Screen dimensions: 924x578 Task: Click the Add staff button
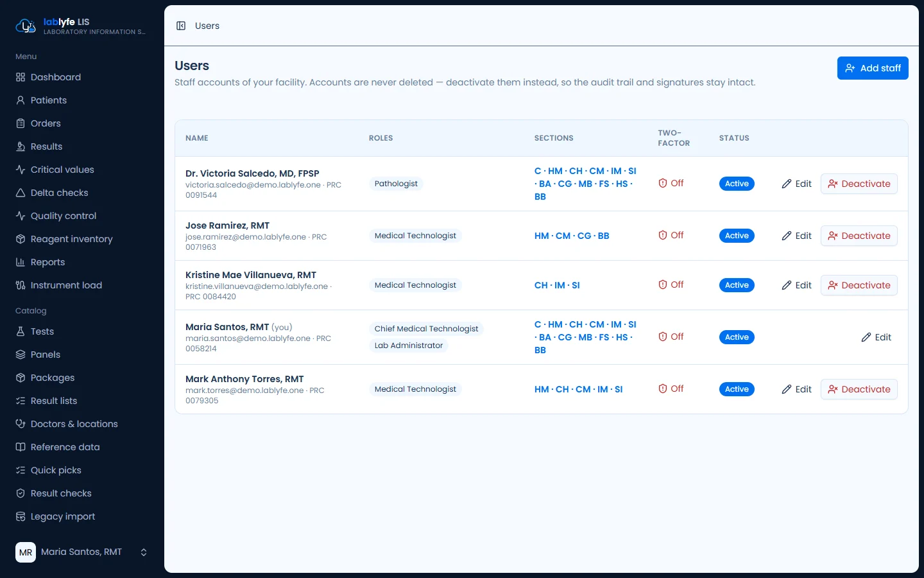point(873,68)
